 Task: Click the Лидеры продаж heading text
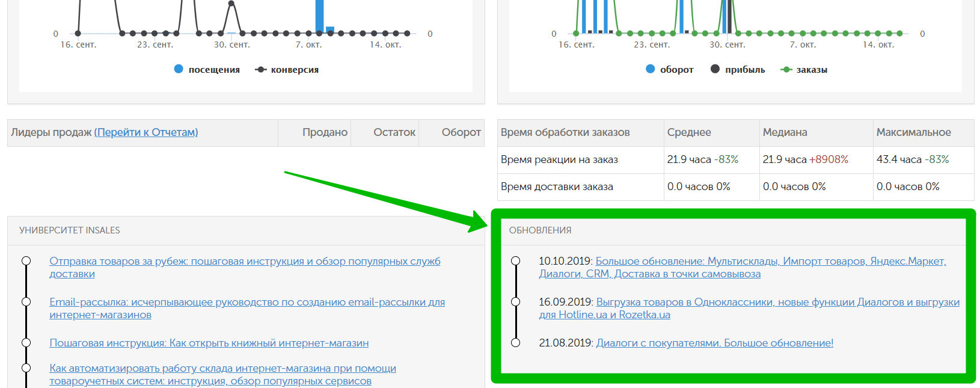[51, 132]
